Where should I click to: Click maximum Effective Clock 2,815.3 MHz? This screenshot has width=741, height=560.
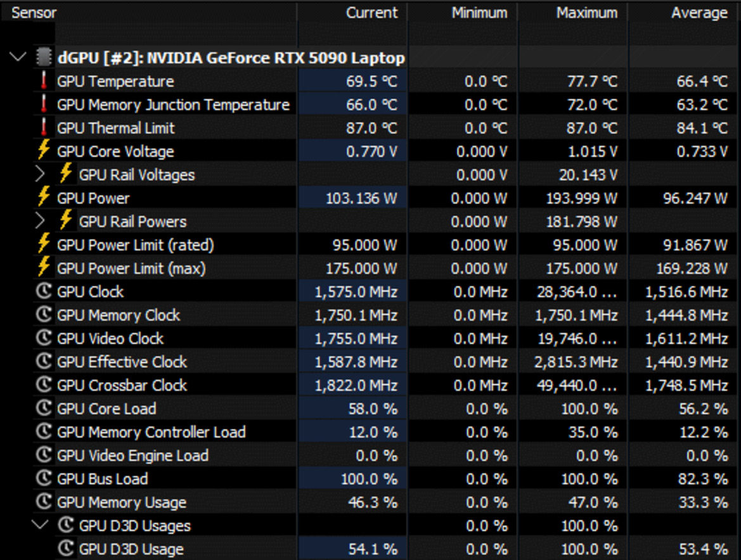(x=576, y=362)
